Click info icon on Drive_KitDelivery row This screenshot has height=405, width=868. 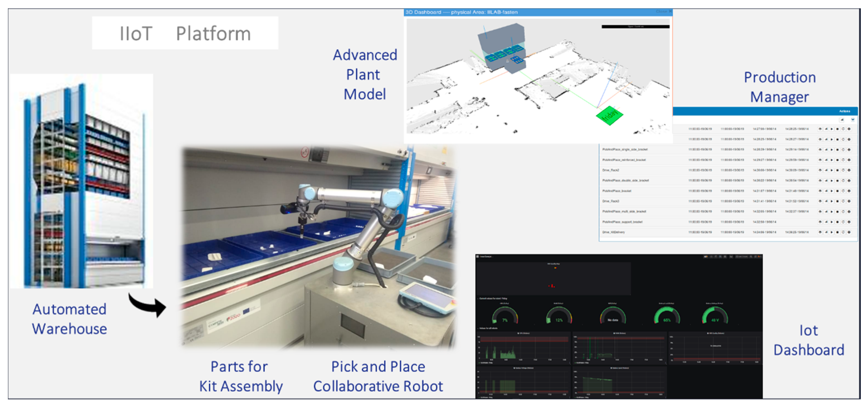pyautogui.click(x=849, y=232)
